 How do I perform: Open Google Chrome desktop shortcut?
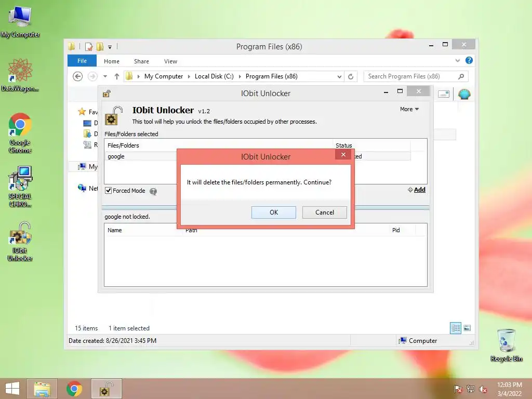click(x=20, y=133)
